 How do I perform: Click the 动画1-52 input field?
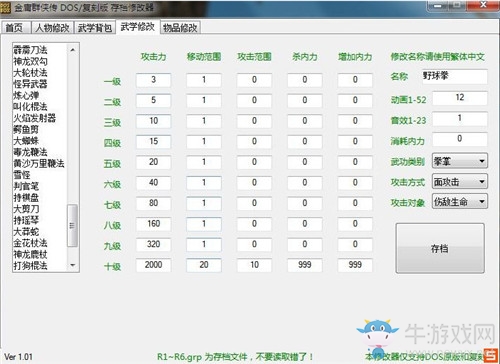pos(460,98)
